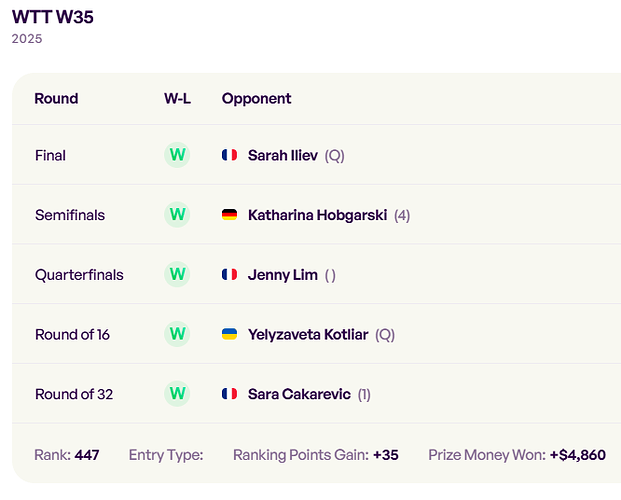
Task: Click the W win badge for Semifinals
Action: coord(177,215)
